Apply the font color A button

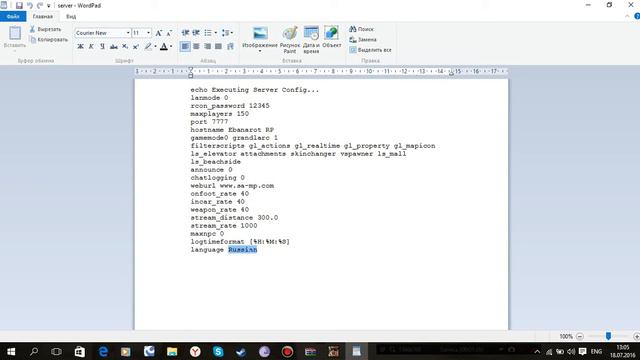[x=164, y=47]
